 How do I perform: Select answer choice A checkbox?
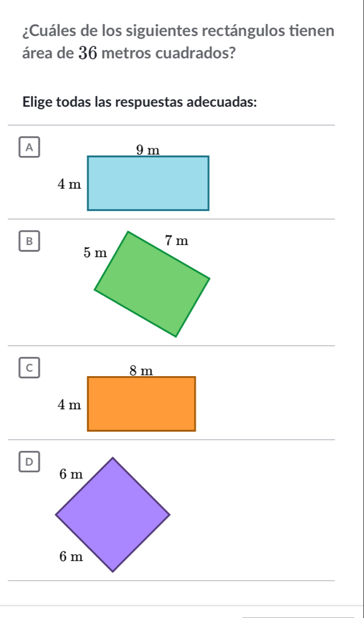[29, 147]
